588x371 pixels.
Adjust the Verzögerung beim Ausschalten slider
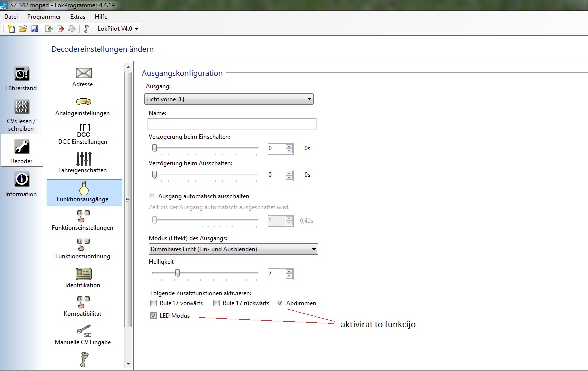pyautogui.click(x=155, y=175)
